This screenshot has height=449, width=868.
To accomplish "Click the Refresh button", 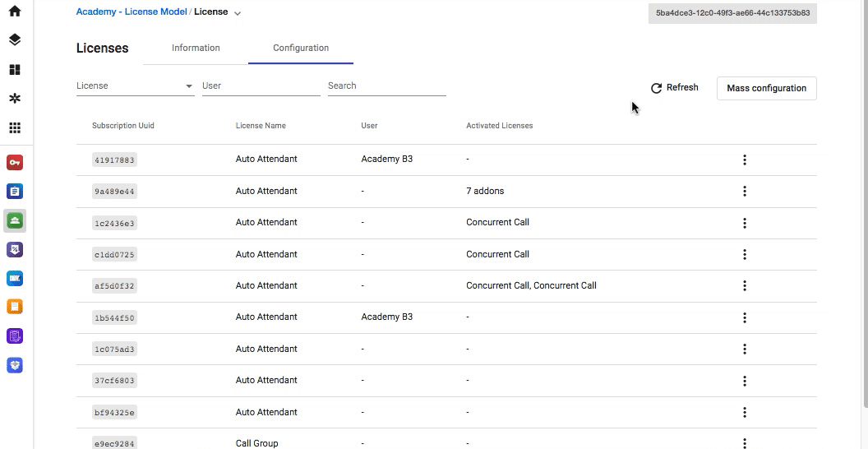I will (x=674, y=88).
